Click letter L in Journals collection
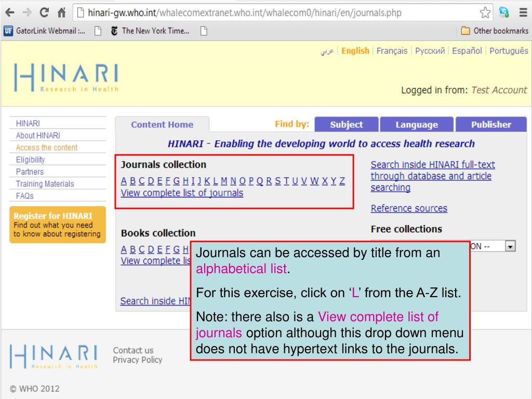Screen dimensions: 532x399 tap(216, 181)
